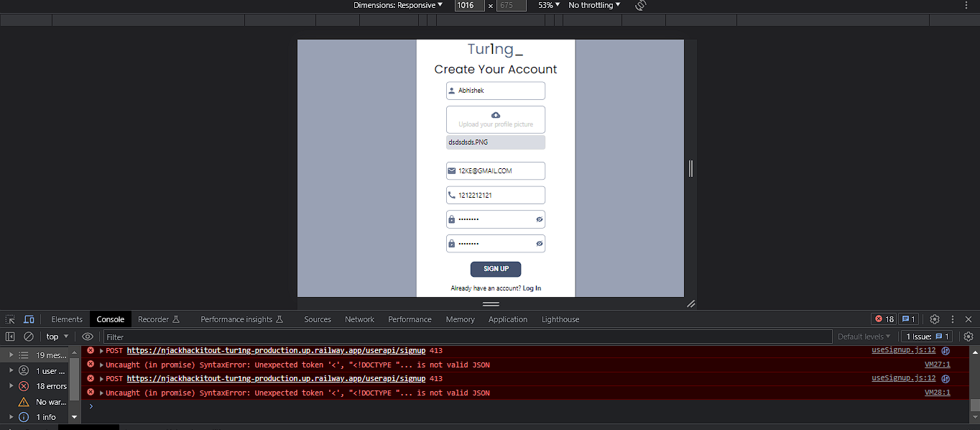Toggle visibility on the confirm password field

coord(539,243)
